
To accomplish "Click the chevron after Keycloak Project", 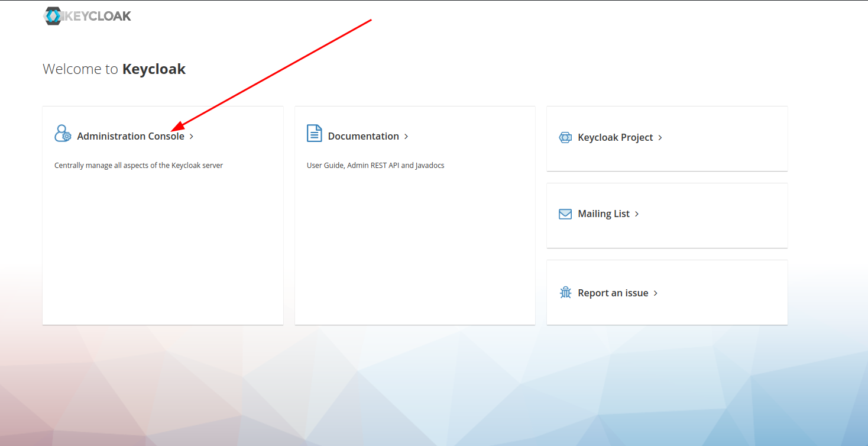I will (660, 138).
